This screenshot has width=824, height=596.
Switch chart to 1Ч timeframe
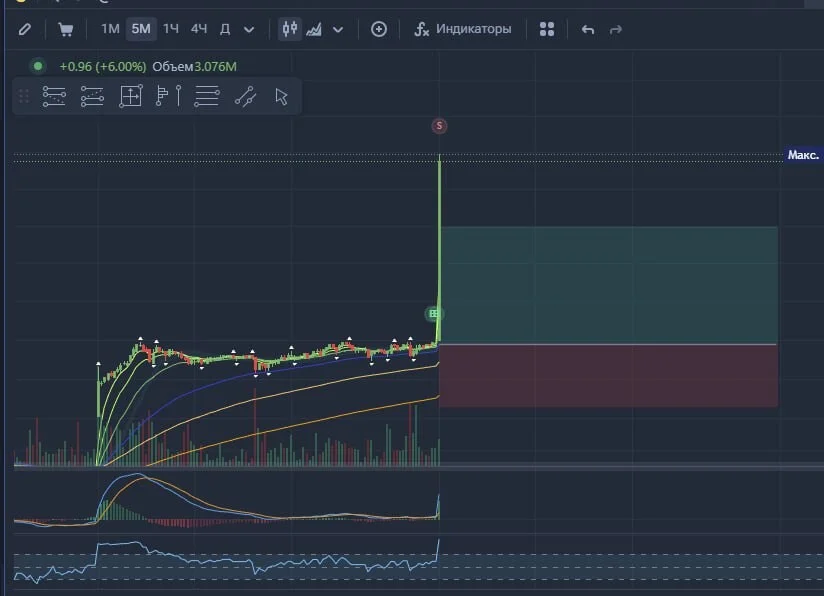[x=171, y=29]
